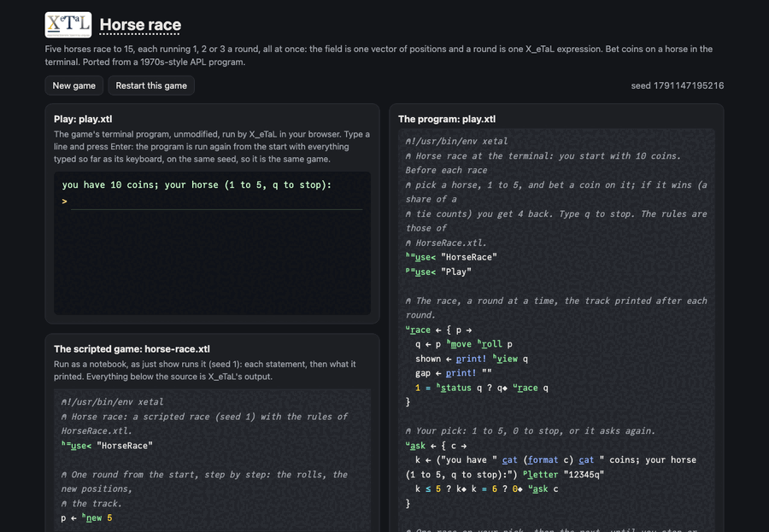Click the comment "Your pick: 1 to 5, 0 to stop"
This screenshot has height=532, width=769.
(x=530, y=431)
